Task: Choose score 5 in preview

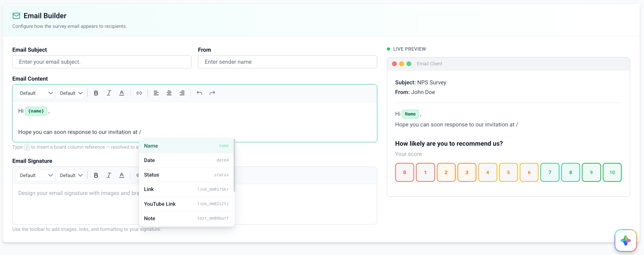Action: [508, 172]
